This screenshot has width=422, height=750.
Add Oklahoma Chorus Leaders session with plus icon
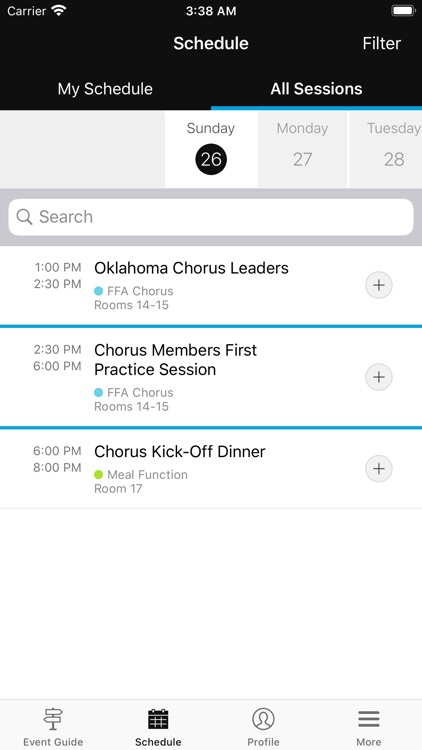(x=378, y=285)
